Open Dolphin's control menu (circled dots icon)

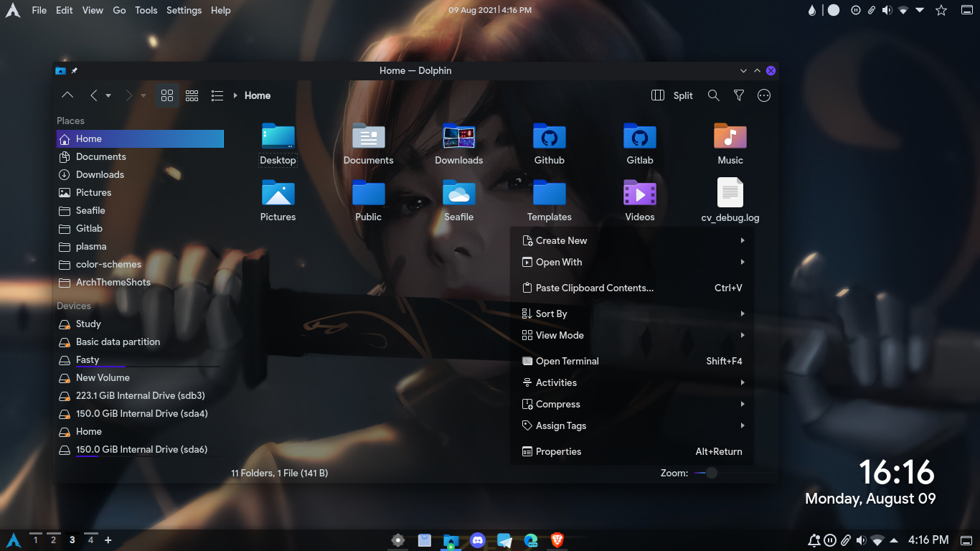pos(764,95)
